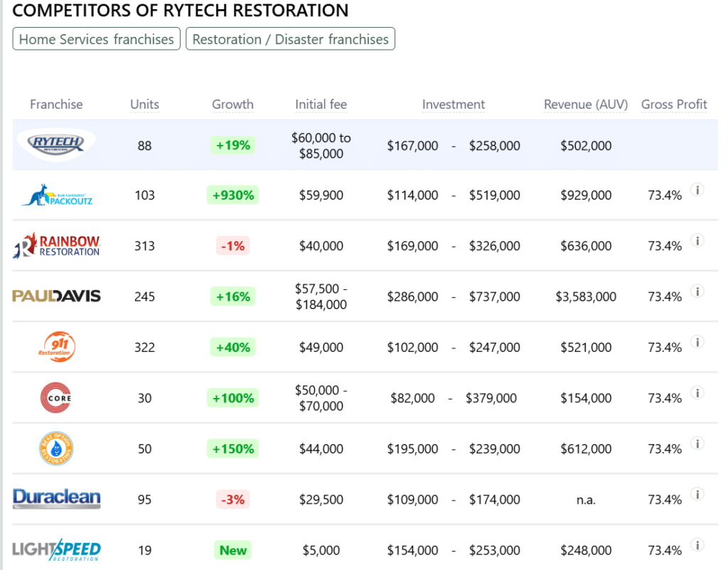Open the Duraclean logo
The height and width of the screenshot is (570, 728).
(56, 499)
